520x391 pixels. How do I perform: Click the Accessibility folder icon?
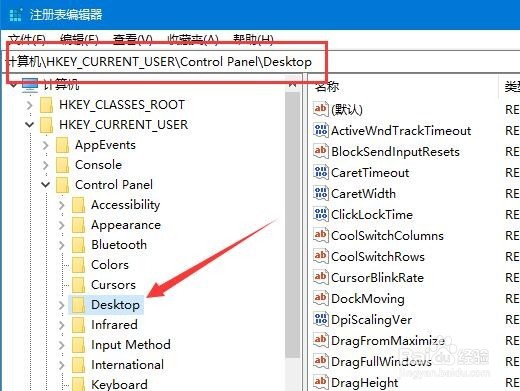pyautogui.click(x=78, y=205)
